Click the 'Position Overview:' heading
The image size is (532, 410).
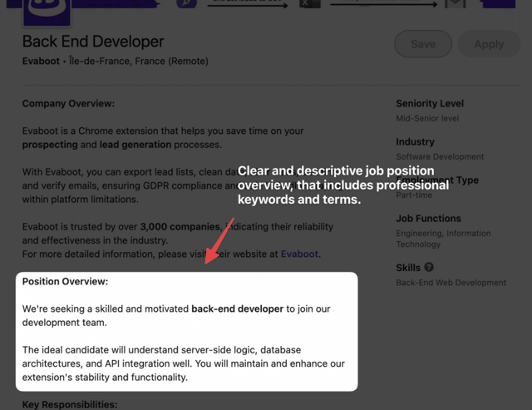click(x=65, y=281)
